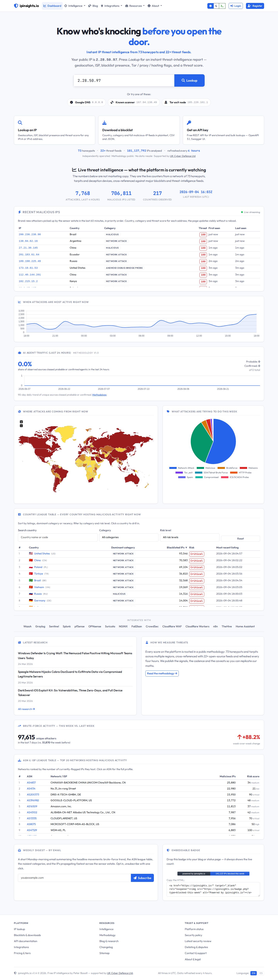
Task: Open the Blog nav item
Action: point(93,6)
